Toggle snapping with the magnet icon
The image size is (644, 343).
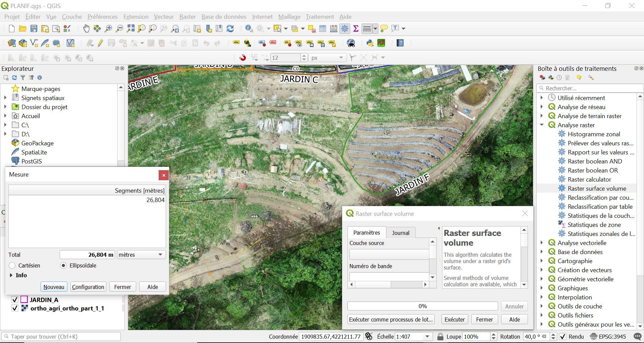coord(243,58)
